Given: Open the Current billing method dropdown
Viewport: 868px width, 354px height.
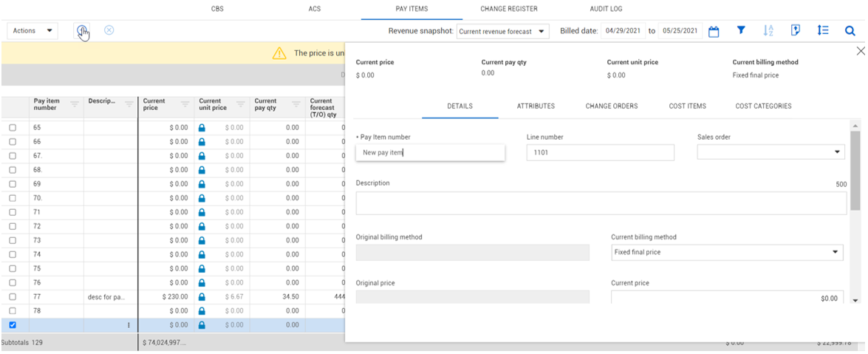Looking at the screenshot, I should coord(727,252).
